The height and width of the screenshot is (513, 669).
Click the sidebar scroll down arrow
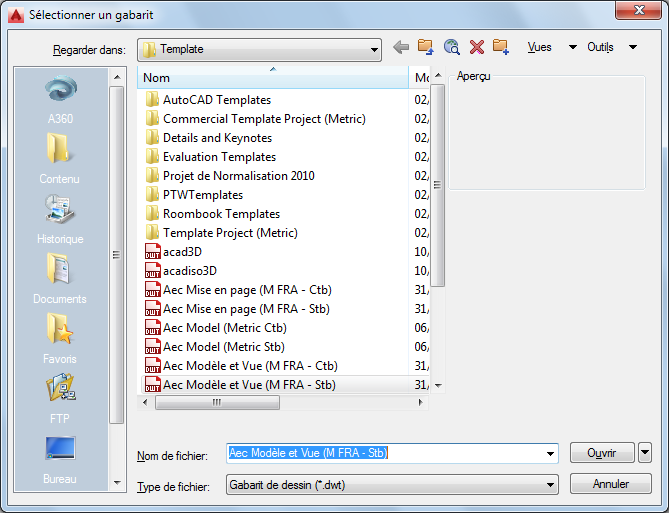coord(117,483)
